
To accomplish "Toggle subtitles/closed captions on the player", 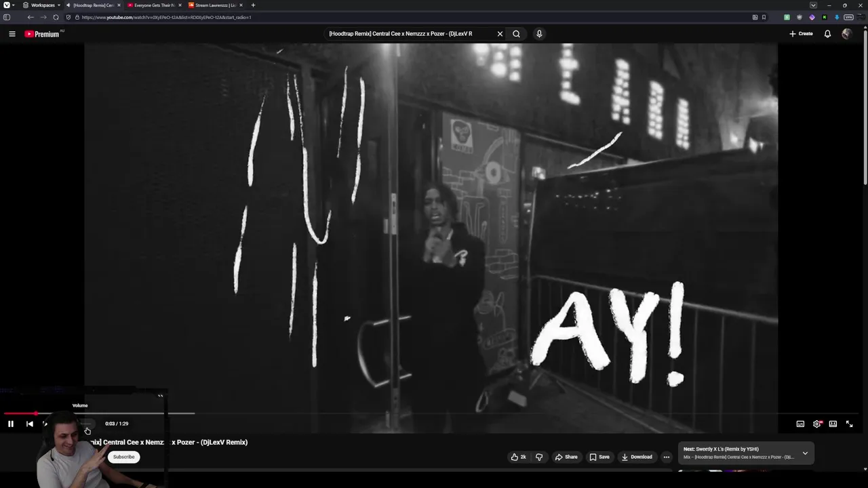I will point(800,424).
